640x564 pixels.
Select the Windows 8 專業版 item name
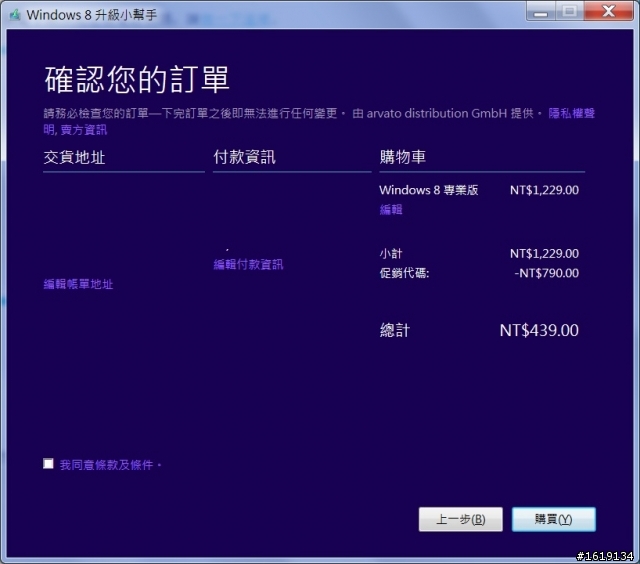click(x=429, y=190)
